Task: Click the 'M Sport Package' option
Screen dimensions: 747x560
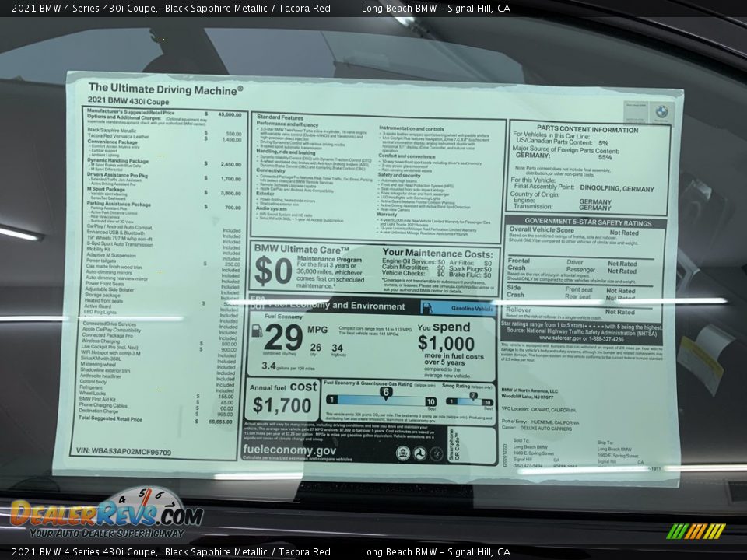Action: click(x=106, y=189)
